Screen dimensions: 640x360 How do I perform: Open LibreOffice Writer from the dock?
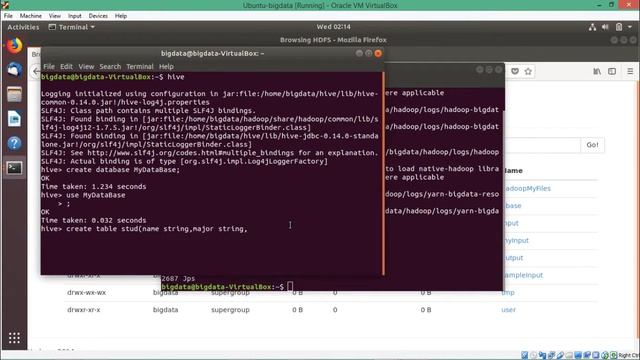(x=14, y=119)
